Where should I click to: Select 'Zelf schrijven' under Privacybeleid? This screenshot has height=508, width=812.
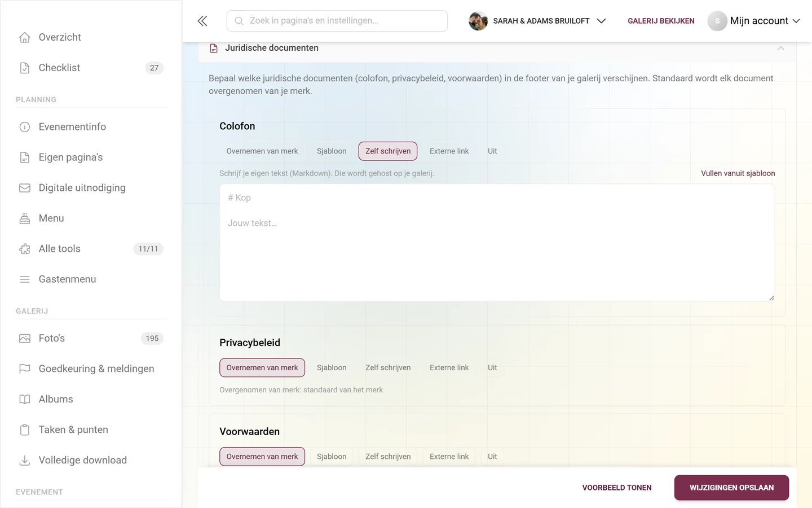coord(388,368)
